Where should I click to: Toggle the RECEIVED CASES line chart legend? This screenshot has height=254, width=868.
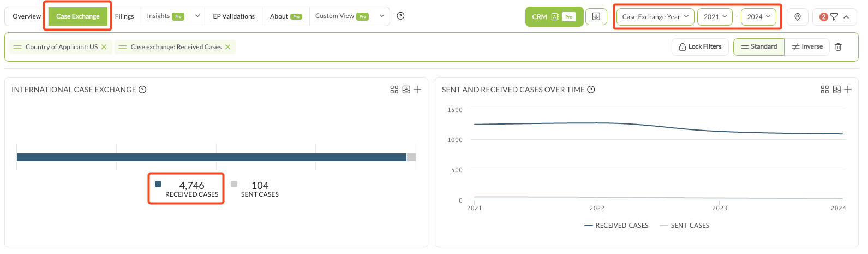pyautogui.click(x=616, y=226)
